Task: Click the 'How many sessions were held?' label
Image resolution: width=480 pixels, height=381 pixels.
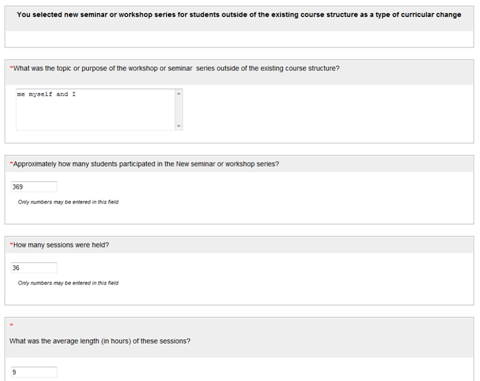Action: (x=61, y=245)
